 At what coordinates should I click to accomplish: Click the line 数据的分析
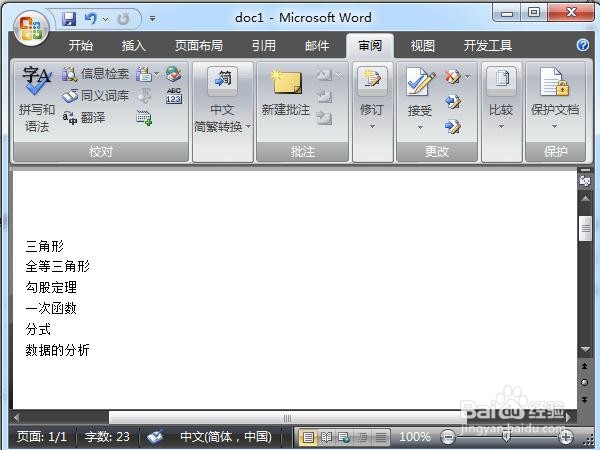click(x=57, y=350)
